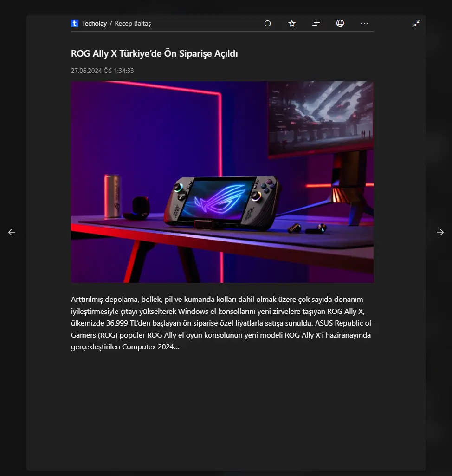452x476 pixels.
Task: Open the more options ellipsis menu
Action: click(364, 23)
